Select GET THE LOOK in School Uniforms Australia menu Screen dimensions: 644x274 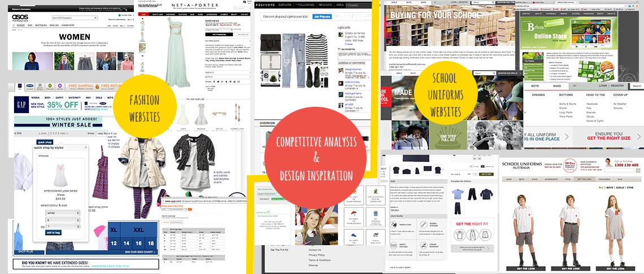click(585, 180)
